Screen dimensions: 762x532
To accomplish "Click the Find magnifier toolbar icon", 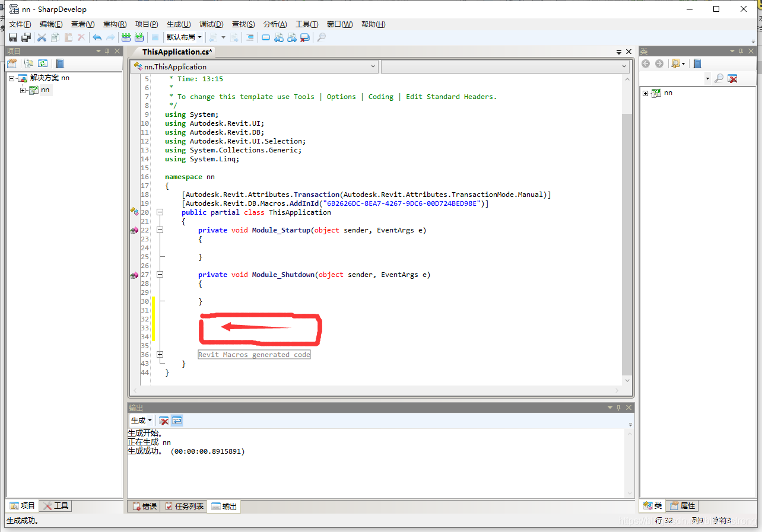I will pos(321,37).
